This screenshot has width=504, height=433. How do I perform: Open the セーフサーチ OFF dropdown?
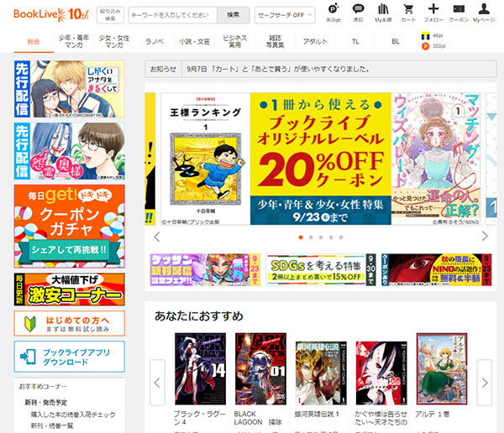tap(285, 15)
